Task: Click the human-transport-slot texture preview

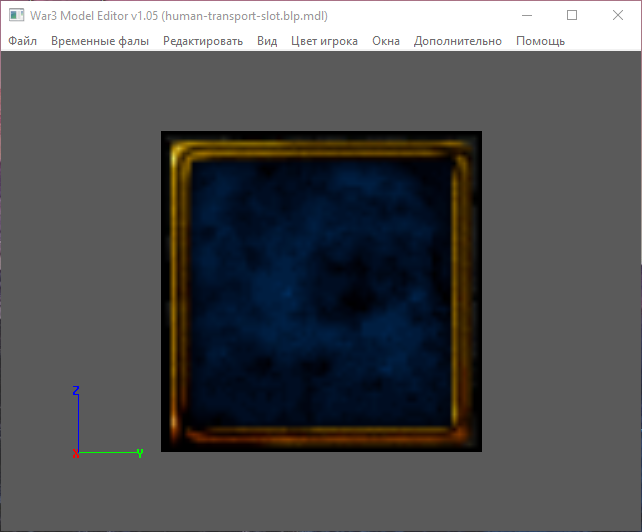Action: point(321,292)
